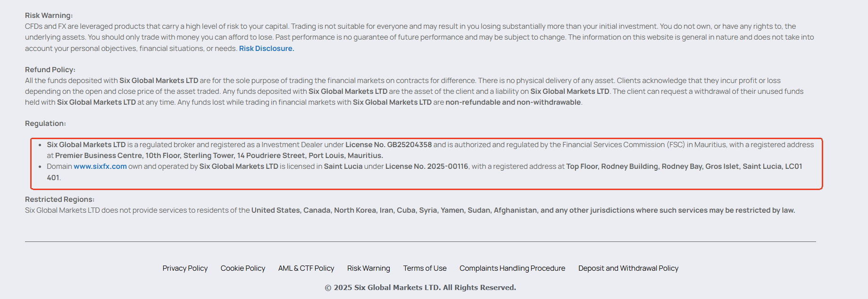Click the license number GB25204358 text
The width and height of the screenshot is (868, 299).
click(x=409, y=145)
